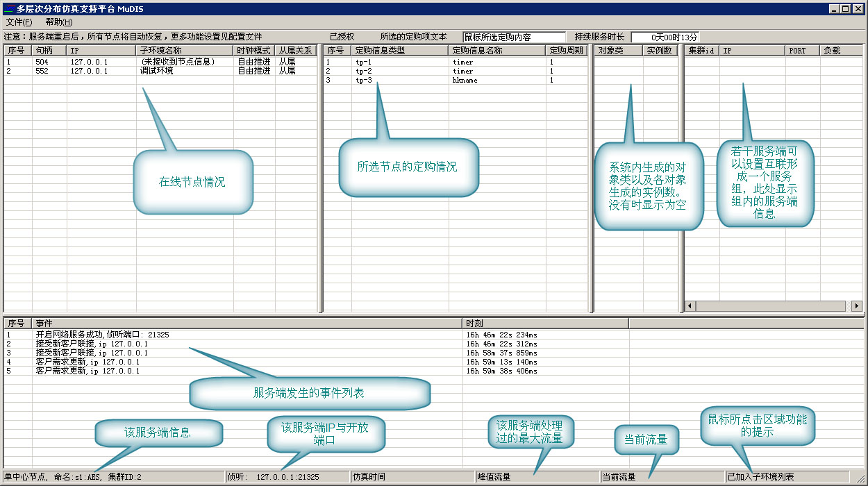The image size is (868, 486).
Task: Maximize the MuDIS window
Action: (x=845, y=8)
